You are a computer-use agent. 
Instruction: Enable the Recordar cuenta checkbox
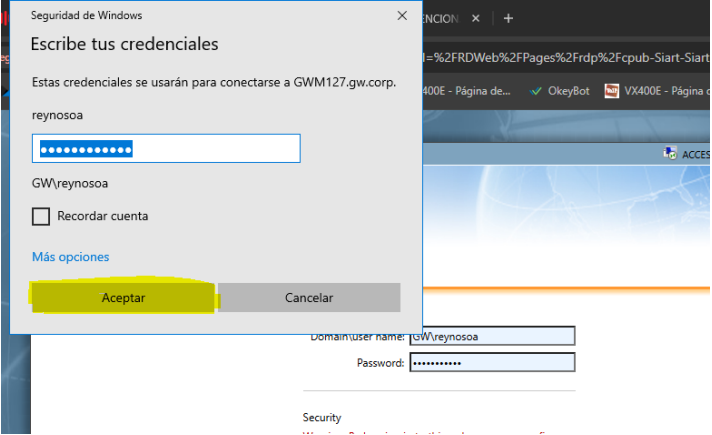(x=41, y=216)
